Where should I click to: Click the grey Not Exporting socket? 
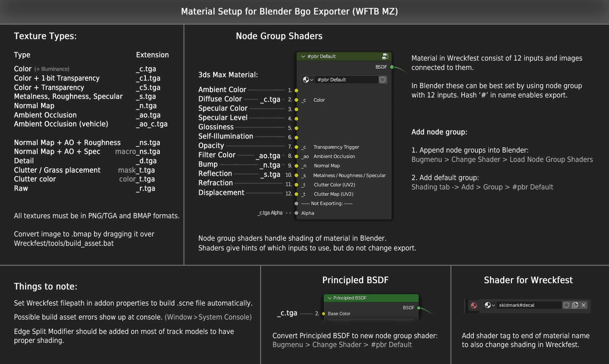(297, 203)
